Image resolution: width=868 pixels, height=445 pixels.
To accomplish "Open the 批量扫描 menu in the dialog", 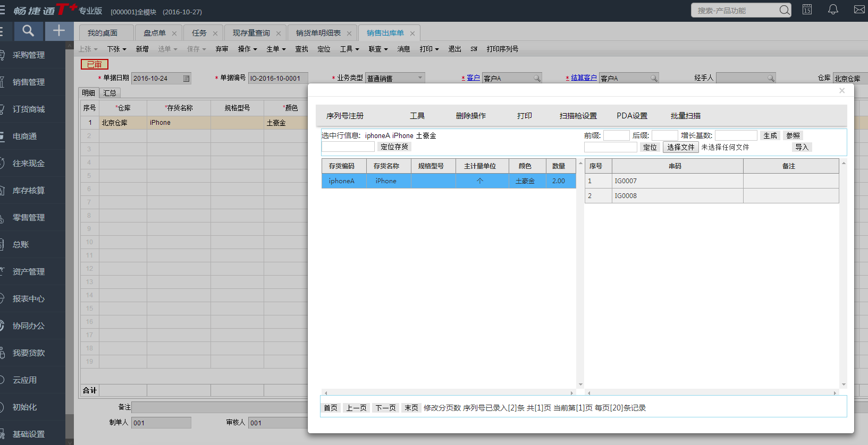I will [685, 116].
